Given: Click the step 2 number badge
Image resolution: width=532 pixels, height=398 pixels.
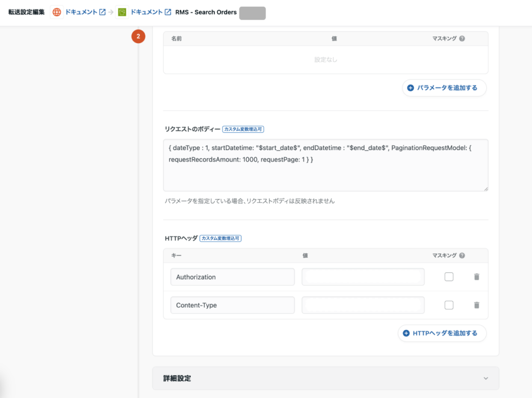Looking at the screenshot, I should 138,36.
